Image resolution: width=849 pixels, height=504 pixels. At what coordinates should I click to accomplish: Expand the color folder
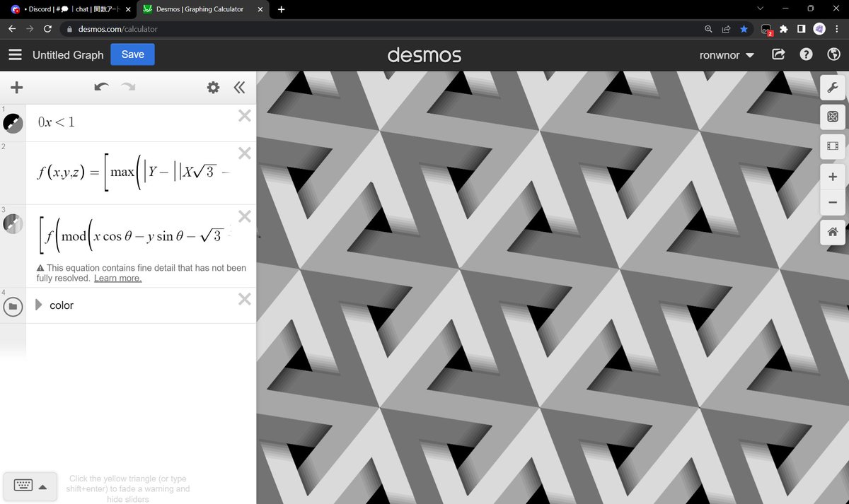click(40, 305)
